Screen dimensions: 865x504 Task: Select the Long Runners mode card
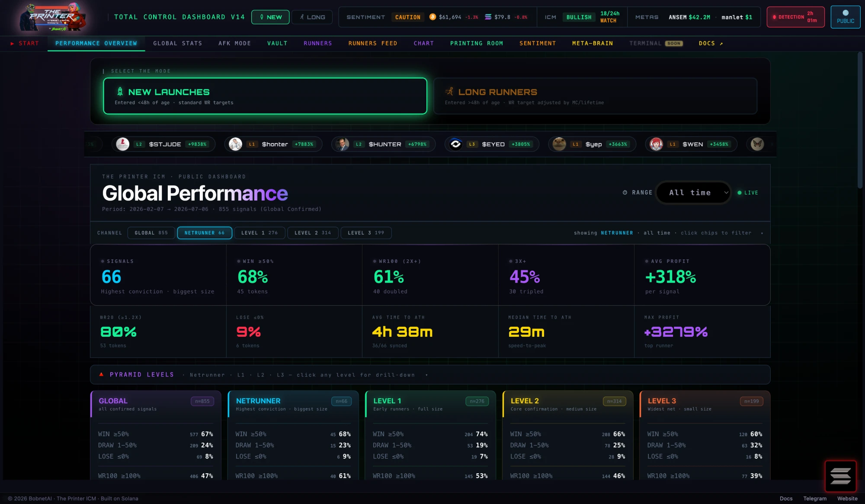click(595, 96)
